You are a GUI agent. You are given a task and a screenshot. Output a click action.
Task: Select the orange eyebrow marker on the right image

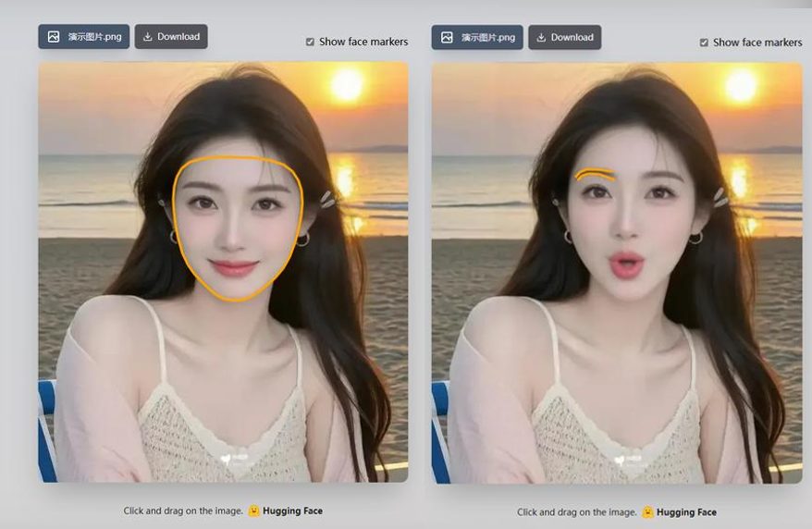coord(594,173)
